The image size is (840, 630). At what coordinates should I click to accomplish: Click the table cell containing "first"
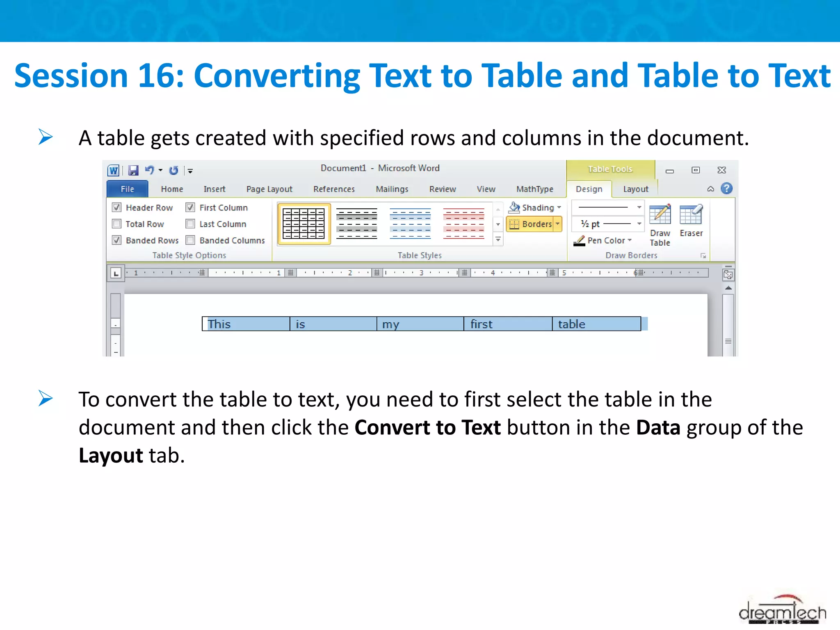tap(508, 324)
